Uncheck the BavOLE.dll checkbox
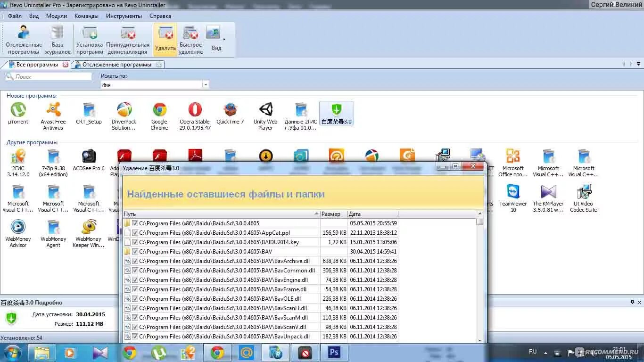This screenshot has height=362, width=644. click(x=135, y=299)
